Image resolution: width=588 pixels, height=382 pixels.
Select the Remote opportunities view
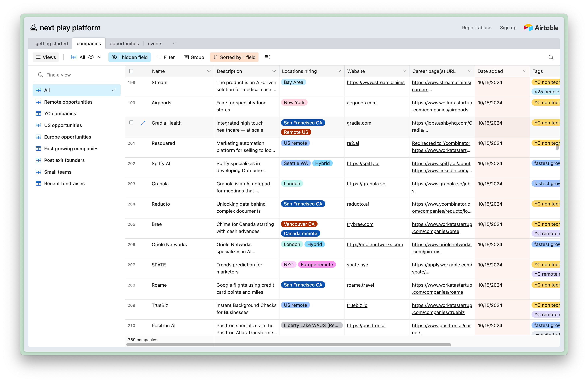(77, 102)
